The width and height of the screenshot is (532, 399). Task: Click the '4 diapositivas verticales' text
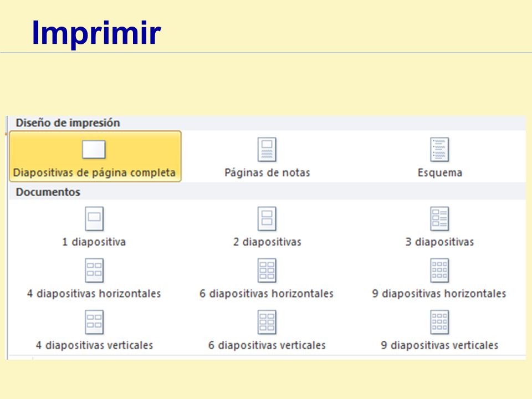coord(94,345)
